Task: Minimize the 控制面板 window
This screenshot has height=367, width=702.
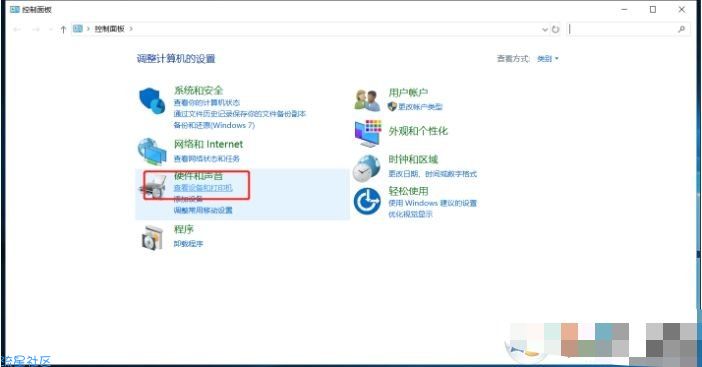Action: [625, 9]
